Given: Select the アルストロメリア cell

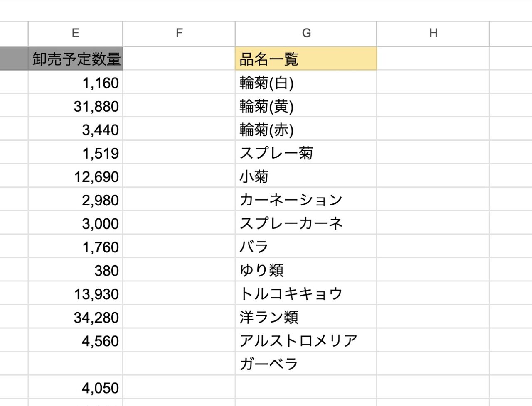Looking at the screenshot, I should click(306, 340).
